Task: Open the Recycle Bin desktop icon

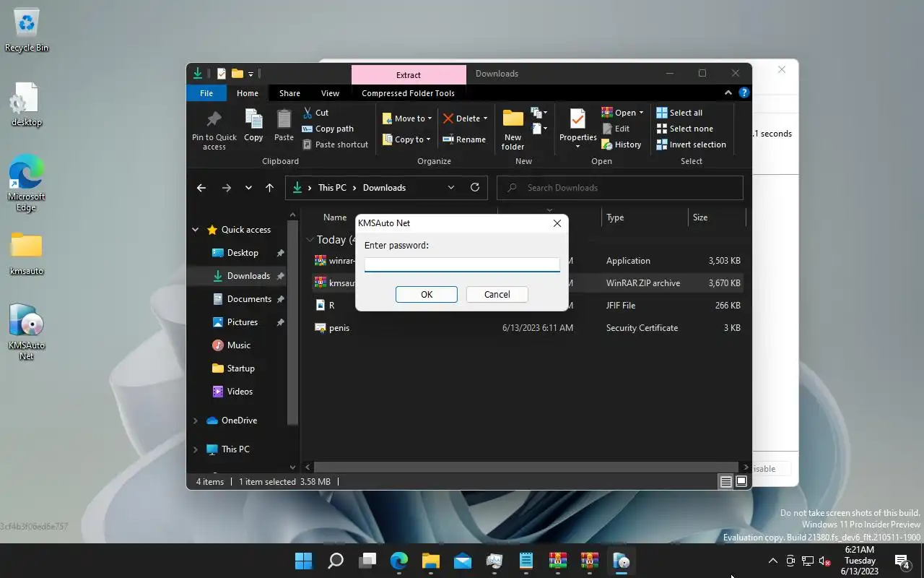Action: (x=27, y=30)
